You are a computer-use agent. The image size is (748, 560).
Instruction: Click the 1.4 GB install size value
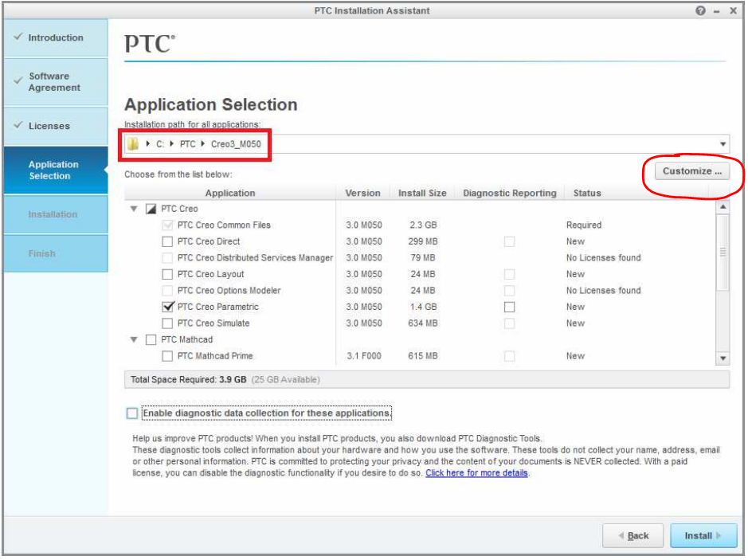pyautogui.click(x=423, y=307)
